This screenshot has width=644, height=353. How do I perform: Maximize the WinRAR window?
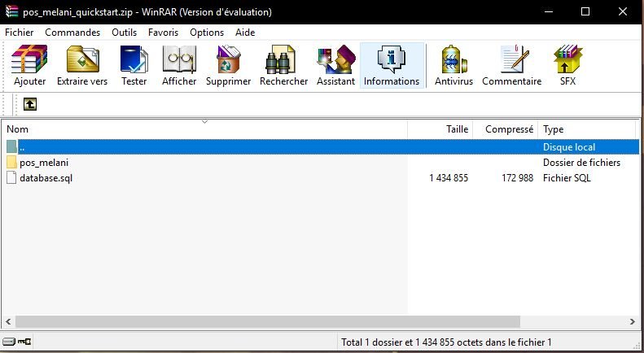(x=585, y=11)
